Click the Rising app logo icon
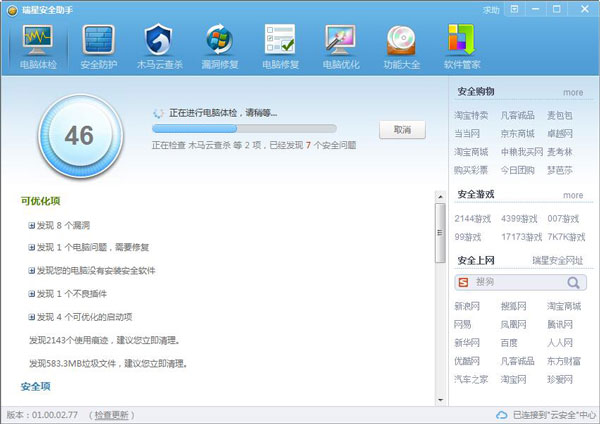The width and height of the screenshot is (600, 424). tap(12, 10)
